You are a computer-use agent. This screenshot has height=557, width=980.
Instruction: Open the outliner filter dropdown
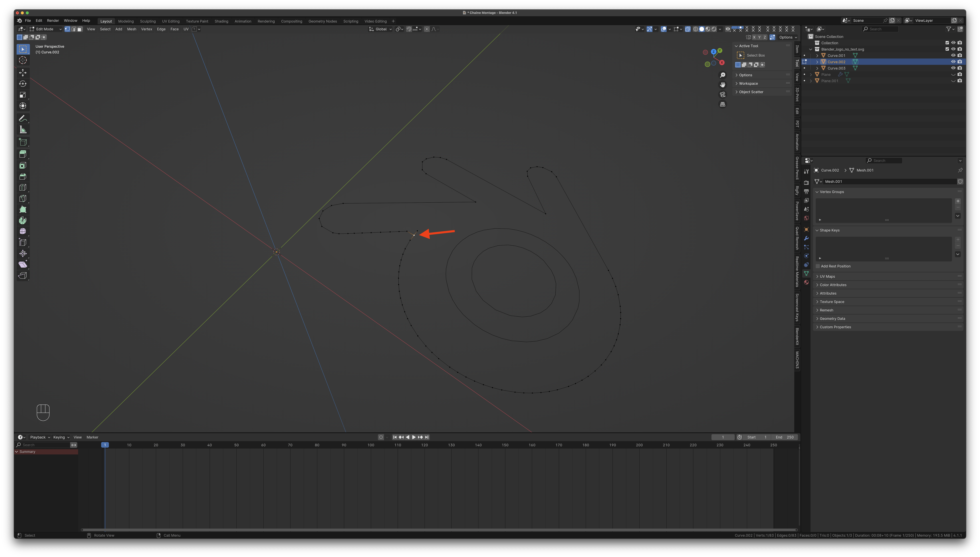tap(950, 29)
